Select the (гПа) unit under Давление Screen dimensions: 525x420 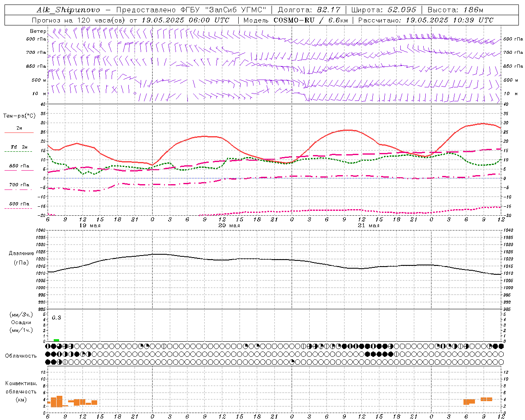[x=21, y=263]
